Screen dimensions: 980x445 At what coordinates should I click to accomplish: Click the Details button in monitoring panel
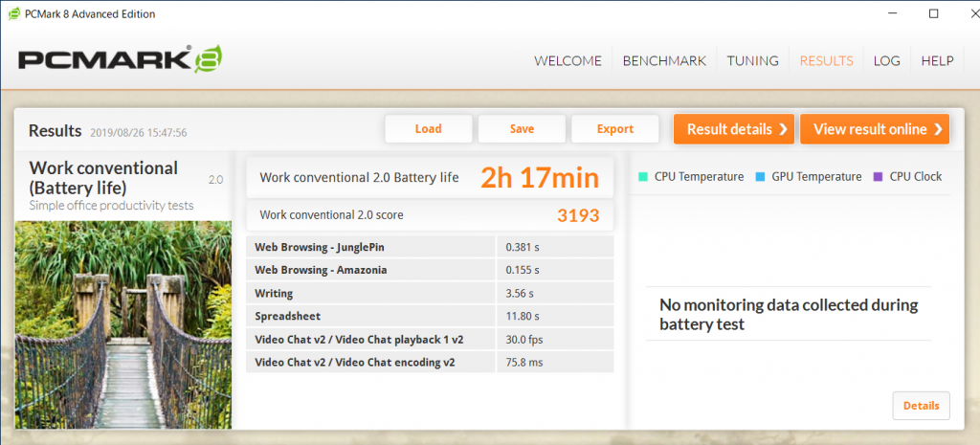[x=922, y=406]
